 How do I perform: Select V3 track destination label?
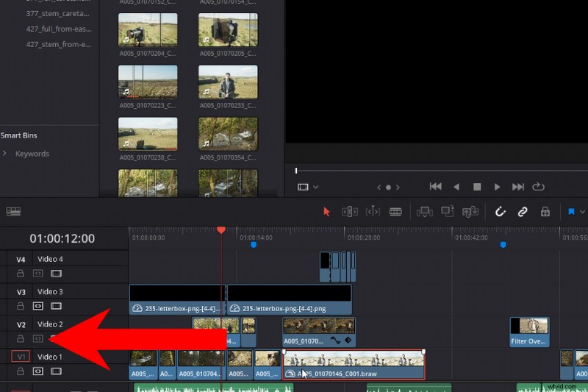click(x=21, y=292)
